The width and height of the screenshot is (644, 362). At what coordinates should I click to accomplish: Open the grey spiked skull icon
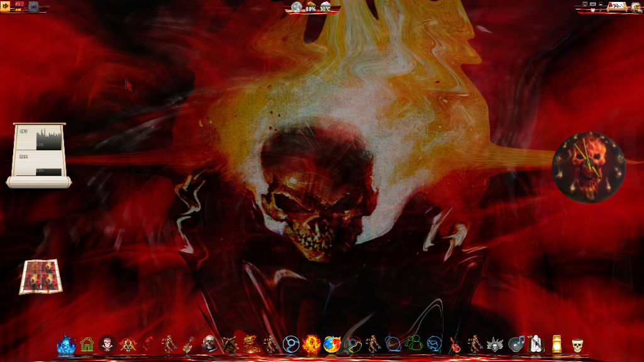pyautogui.click(x=495, y=345)
